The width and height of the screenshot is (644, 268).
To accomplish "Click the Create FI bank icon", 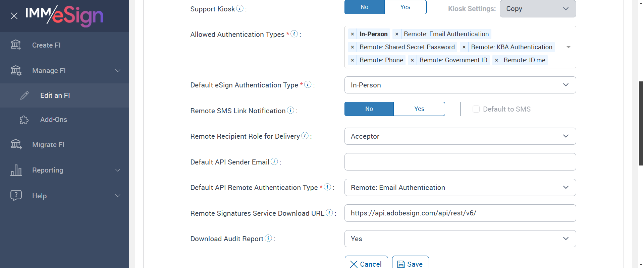I will coord(16,45).
